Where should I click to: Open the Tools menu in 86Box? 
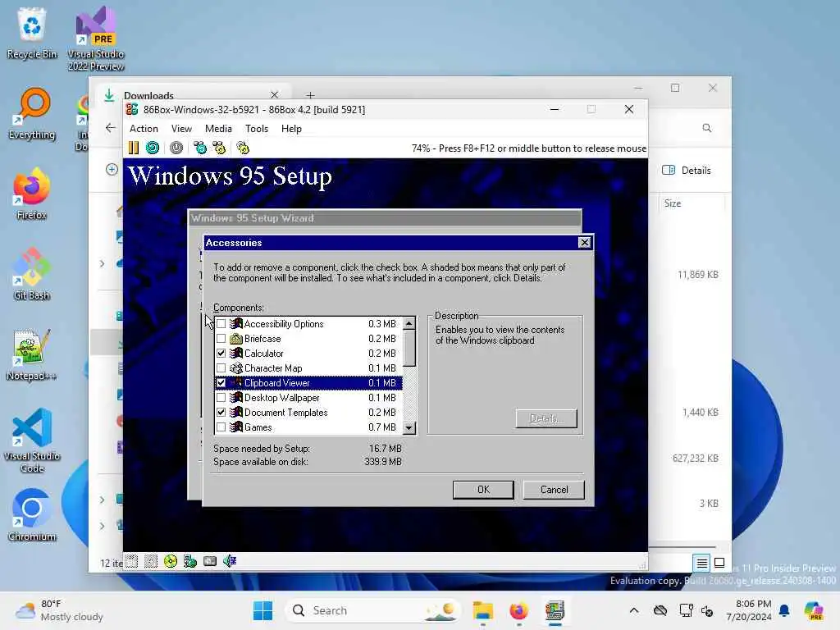point(257,129)
